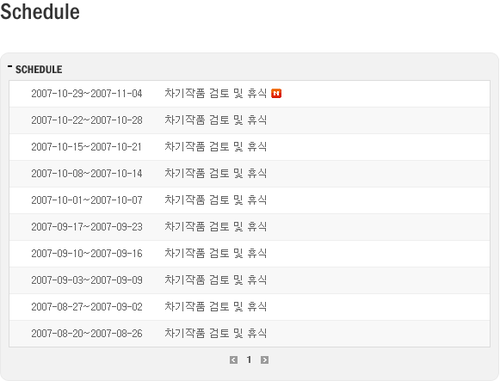Open the 2007-10-01~2007-10-07 schedule entry
The width and height of the screenshot is (500, 381).
(250, 200)
